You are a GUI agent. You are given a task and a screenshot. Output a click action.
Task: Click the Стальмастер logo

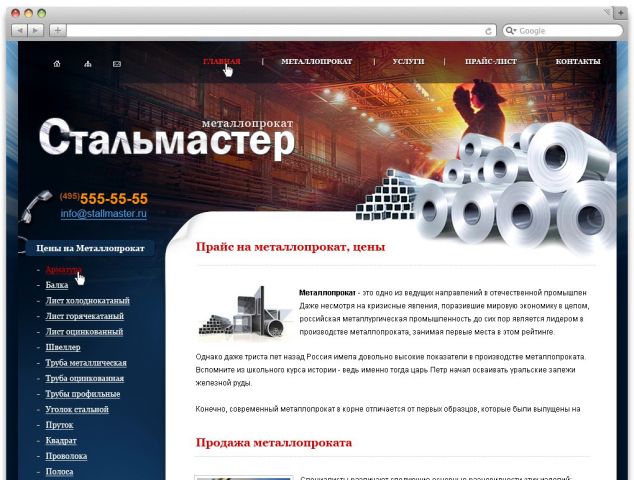tap(167, 138)
